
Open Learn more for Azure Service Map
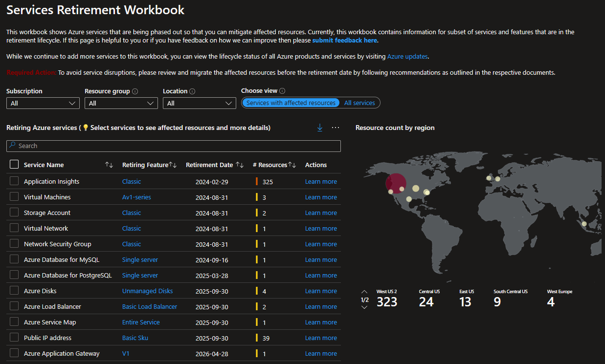click(x=321, y=322)
